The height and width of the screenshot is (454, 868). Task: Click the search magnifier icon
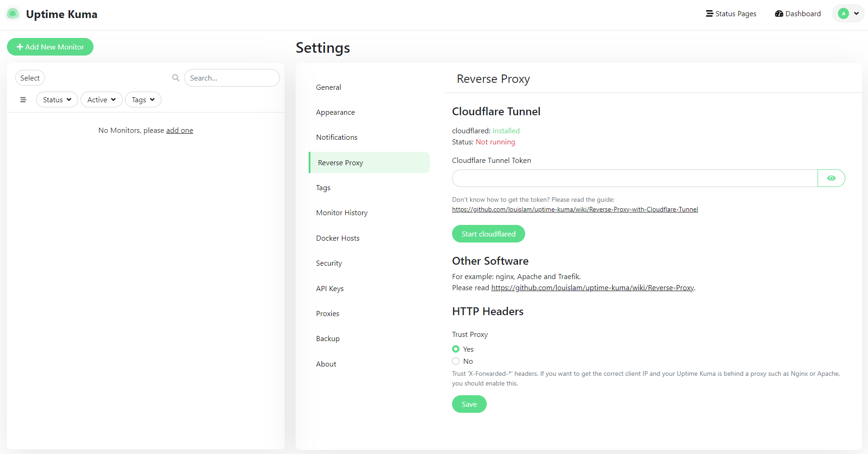176,78
